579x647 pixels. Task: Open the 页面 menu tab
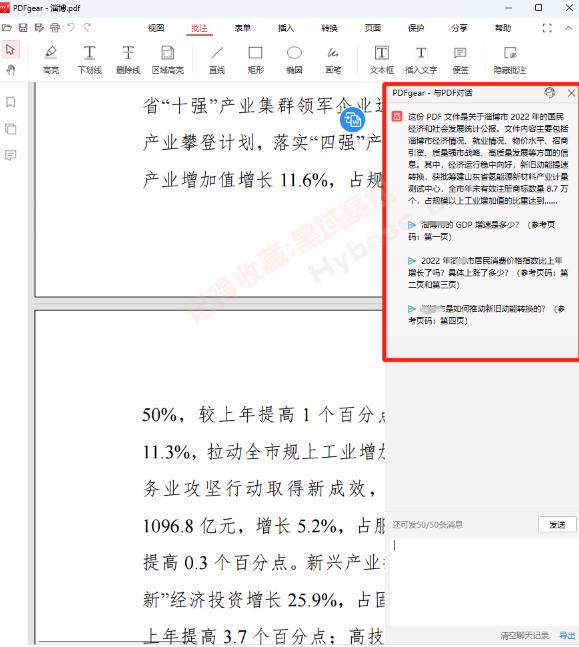(x=373, y=28)
